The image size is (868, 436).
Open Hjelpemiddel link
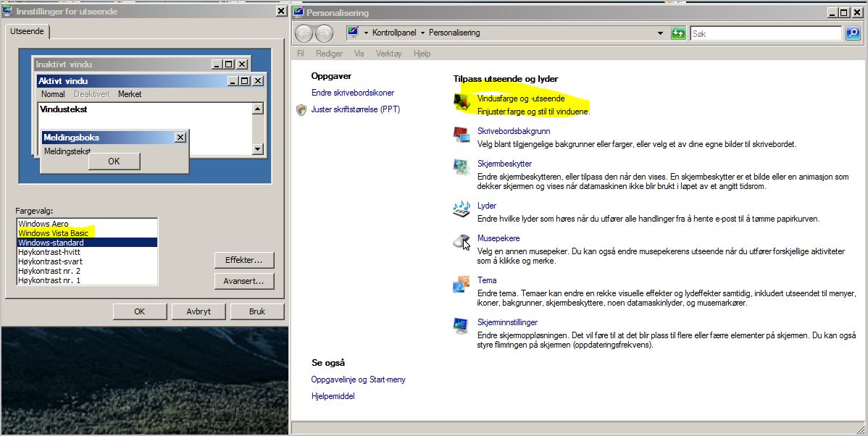[x=333, y=396]
